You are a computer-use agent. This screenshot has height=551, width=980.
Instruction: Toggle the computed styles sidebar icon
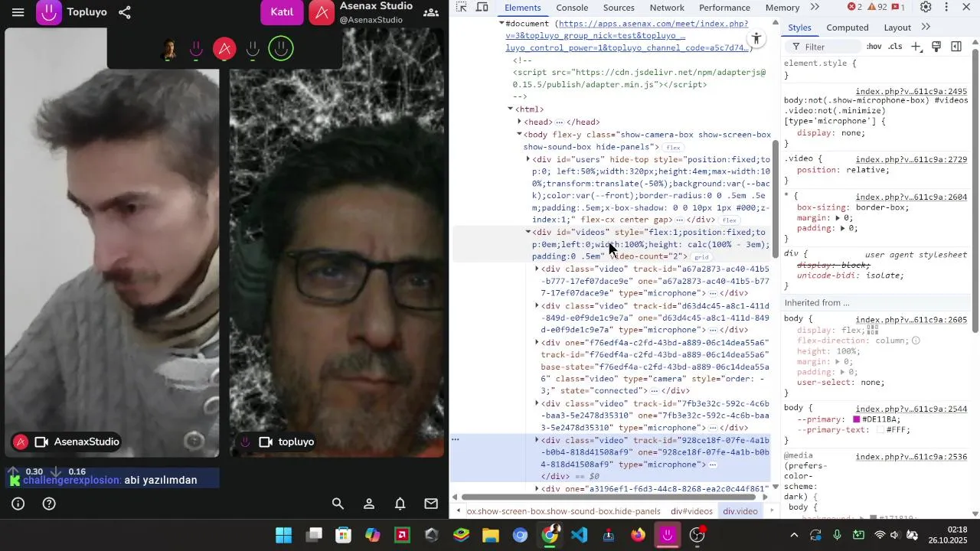click(x=956, y=47)
